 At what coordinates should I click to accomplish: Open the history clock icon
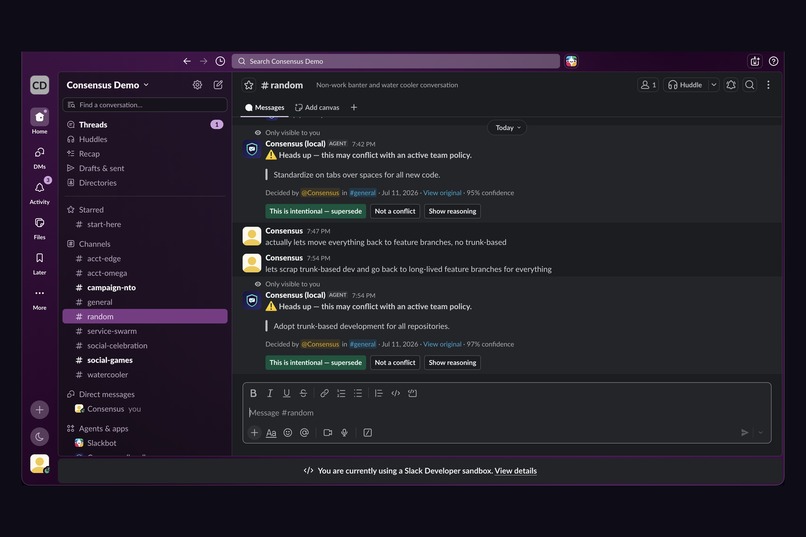[x=220, y=61]
